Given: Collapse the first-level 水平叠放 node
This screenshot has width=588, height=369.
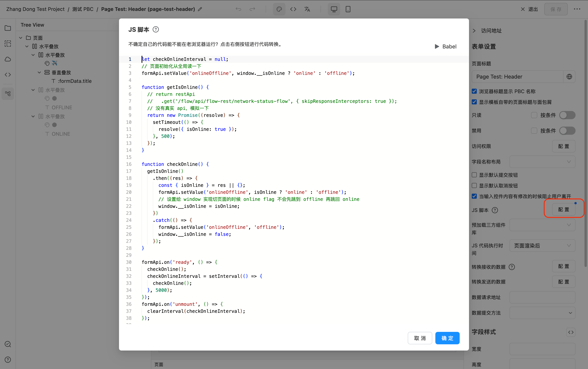Looking at the screenshot, I should [27, 46].
